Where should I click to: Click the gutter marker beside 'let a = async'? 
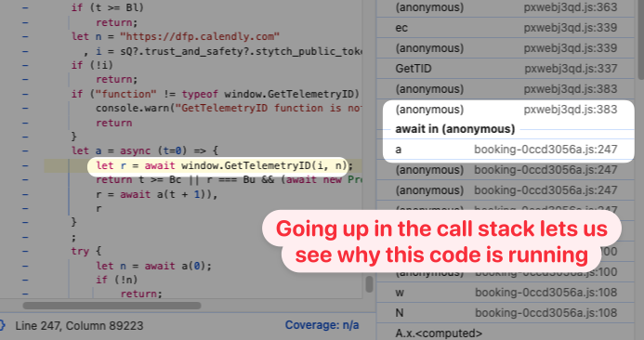pos(25,150)
